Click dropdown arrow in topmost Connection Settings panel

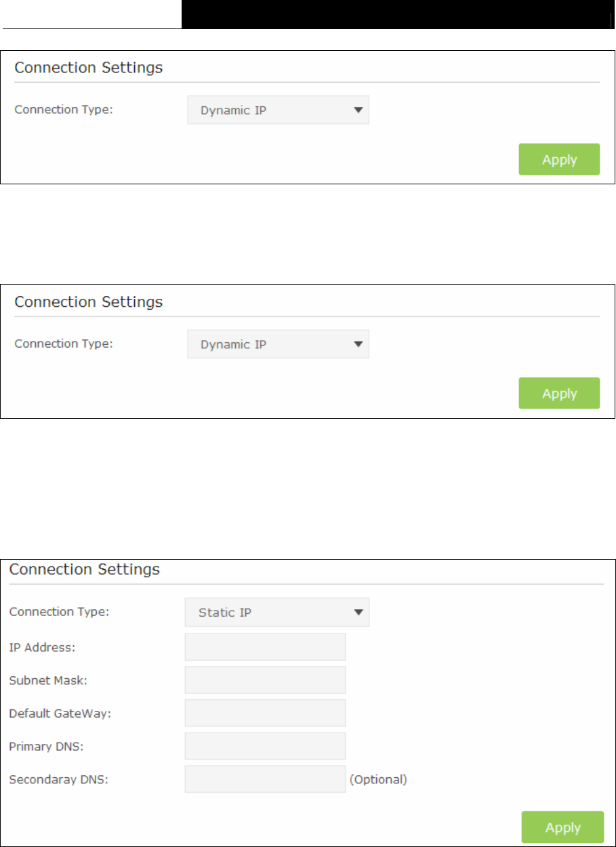pyautogui.click(x=358, y=110)
